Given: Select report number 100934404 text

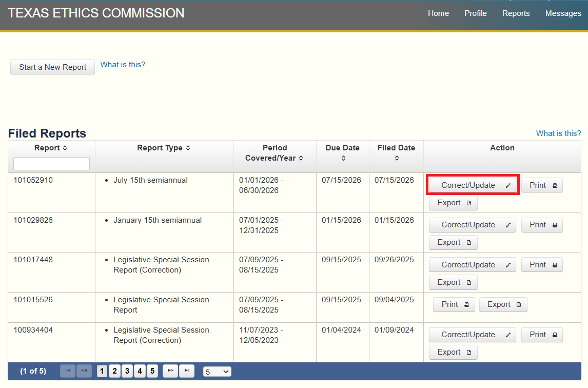Looking at the screenshot, I should [33, 330].
